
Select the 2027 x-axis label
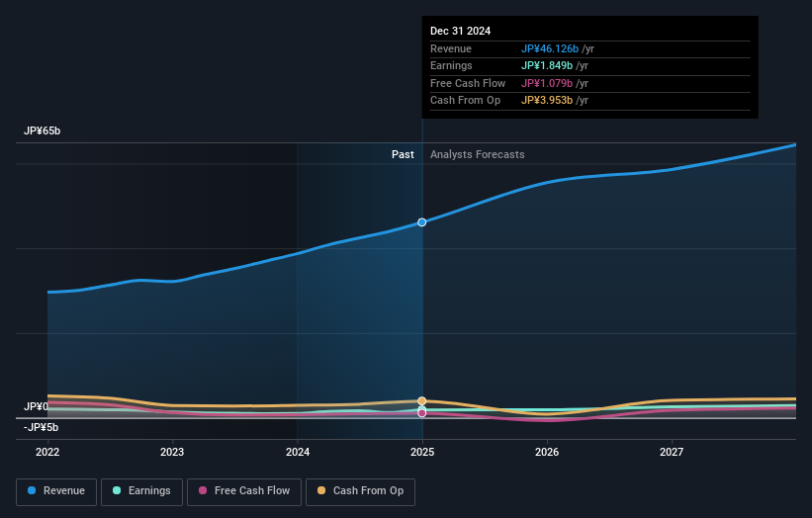coord(672,452)
